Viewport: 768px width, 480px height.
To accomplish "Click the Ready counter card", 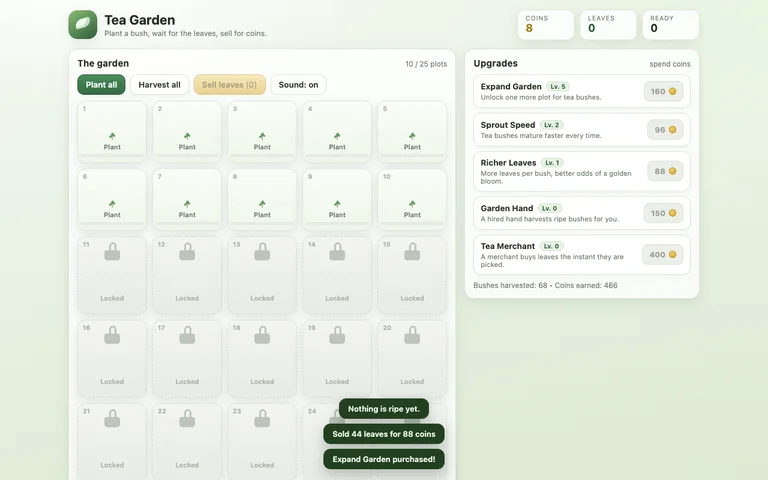I will point(671,24).
